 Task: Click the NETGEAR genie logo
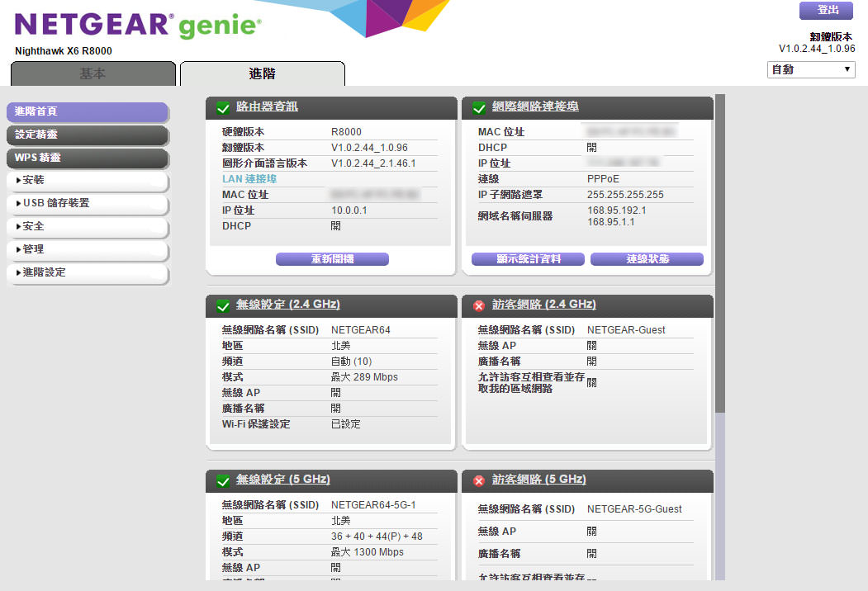click(x=138, y=26)
